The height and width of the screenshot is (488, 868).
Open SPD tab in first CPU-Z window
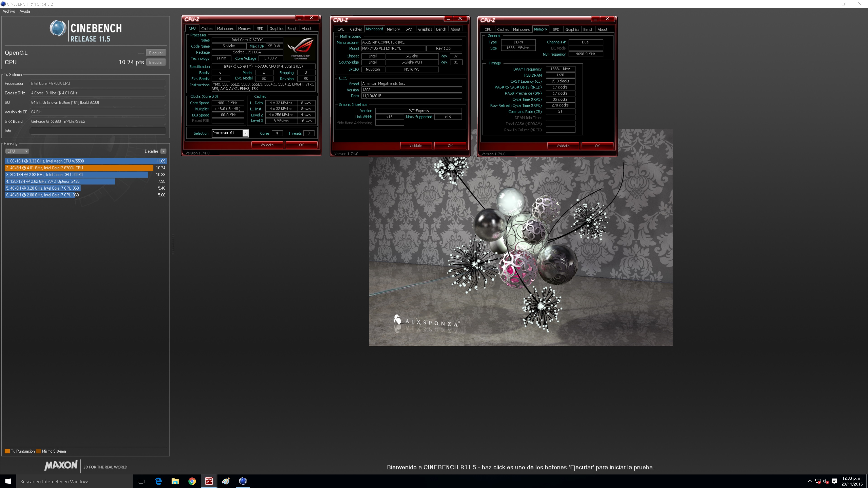[260, 29]
